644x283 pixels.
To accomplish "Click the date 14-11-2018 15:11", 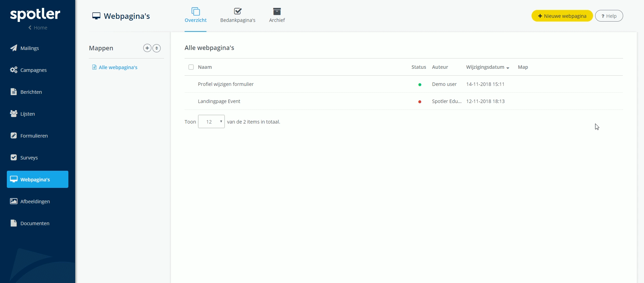I will [x=485, y=84].
